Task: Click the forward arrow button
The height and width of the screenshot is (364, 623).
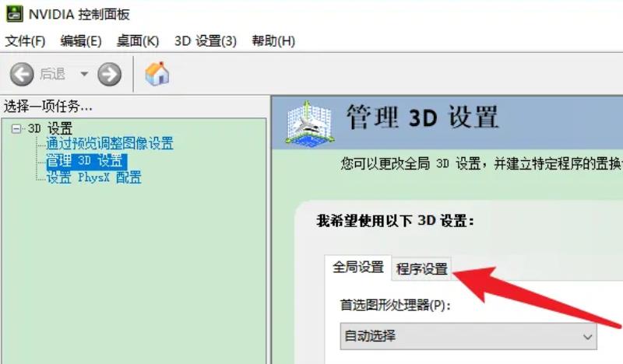Action: point(110,74)
